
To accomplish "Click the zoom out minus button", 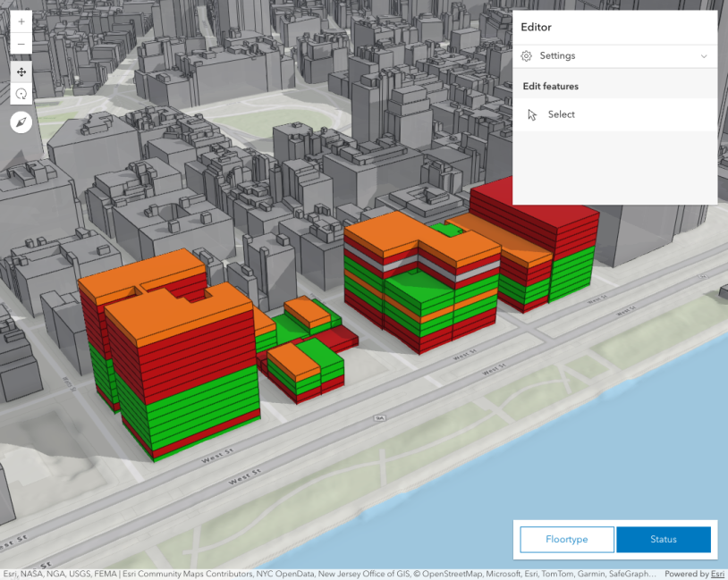I will (x=21, y=44).
